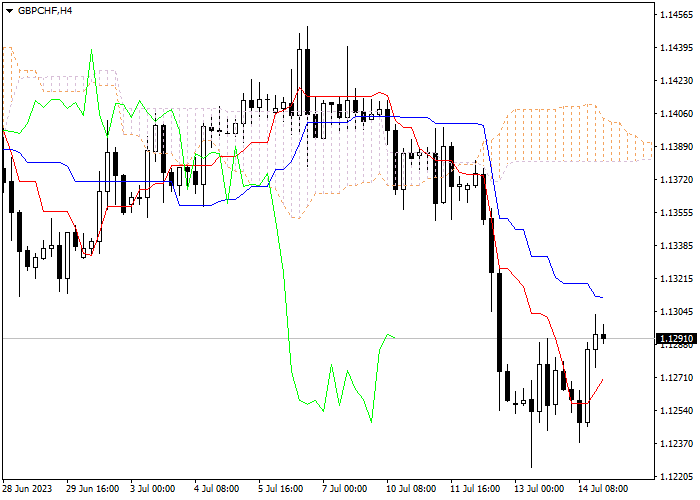Click price scale value 1.14230
This screenshot has width=700, height=500.
click(676, 81)
